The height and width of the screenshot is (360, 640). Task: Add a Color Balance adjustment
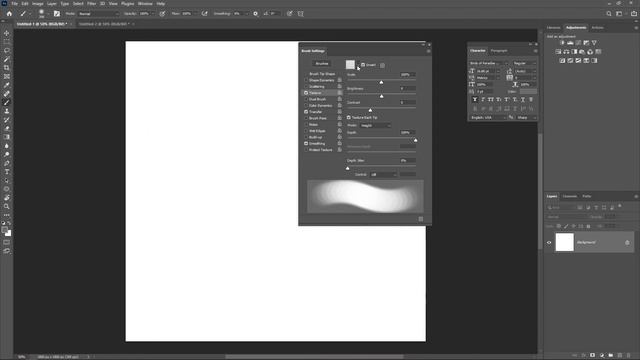[x=566, y=52]
